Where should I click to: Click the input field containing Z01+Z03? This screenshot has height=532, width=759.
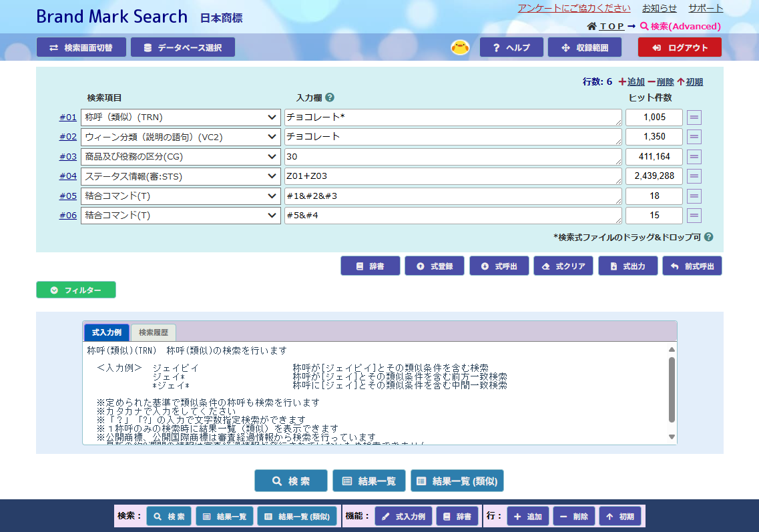(x=453, y=176)
